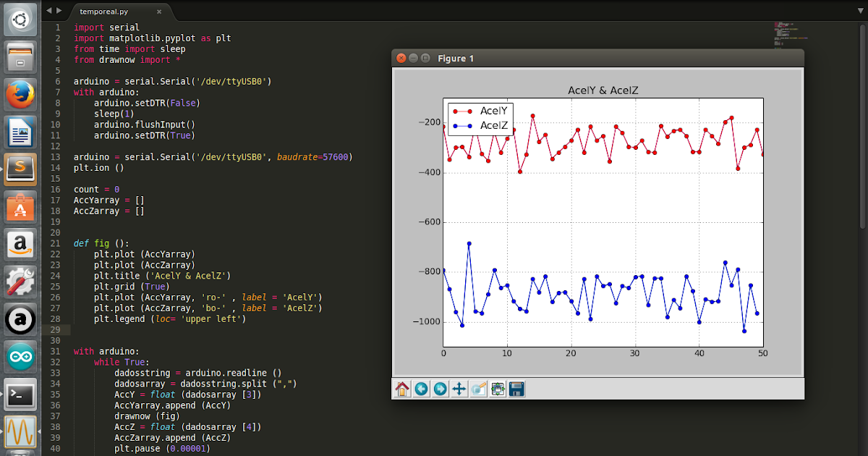The height and width of the screenshot is (456, 868).
Task: Maximize the Figure 1 window
Action: 425,58
